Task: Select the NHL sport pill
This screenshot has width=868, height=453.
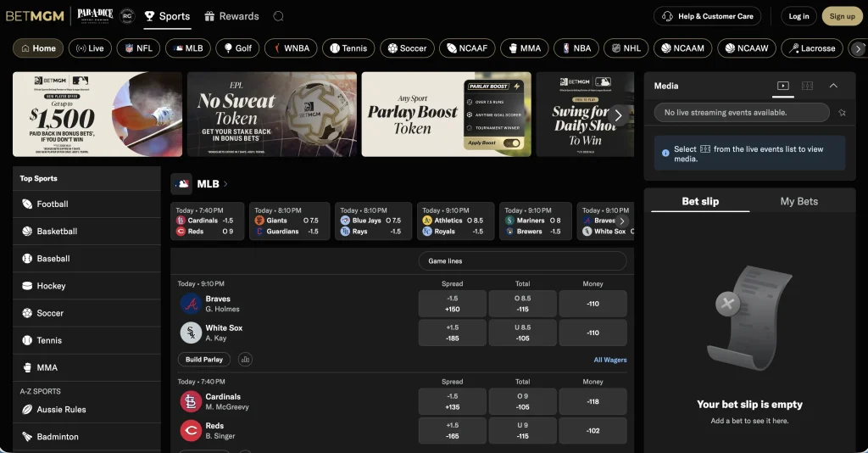Action: pos(626,48)
